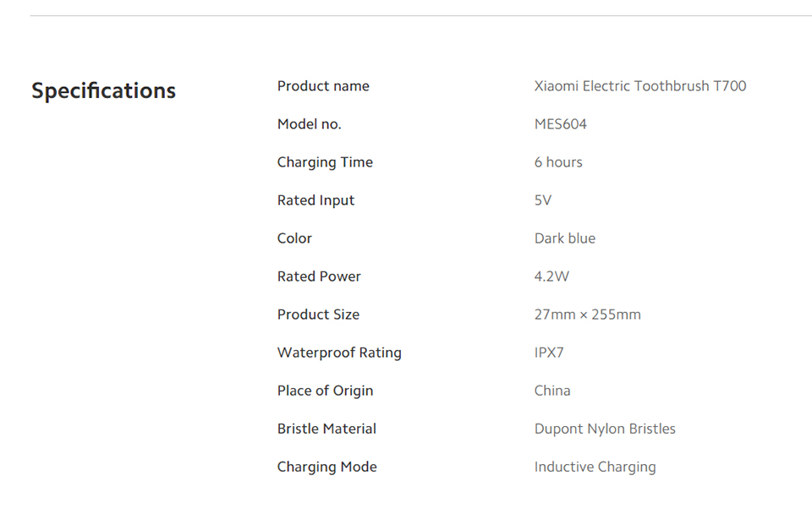Click the Charging Time label
Viewport: 812px width, 525px height.
325,162
